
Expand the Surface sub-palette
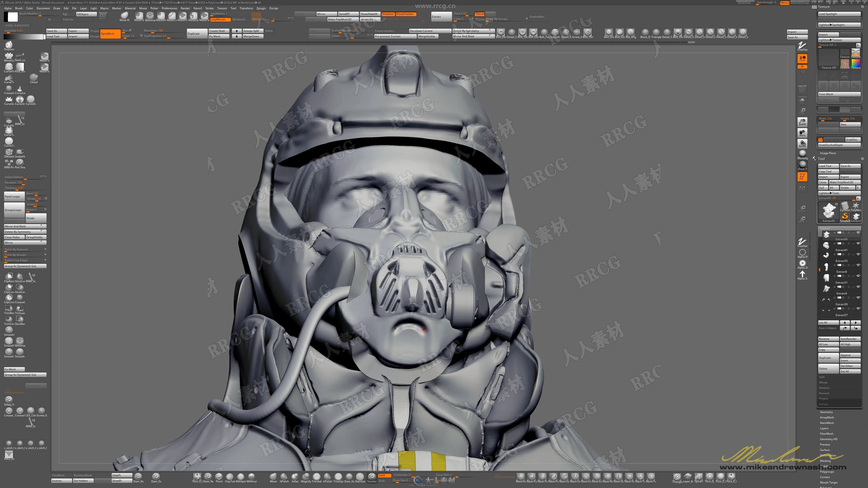tap(825, 450)
